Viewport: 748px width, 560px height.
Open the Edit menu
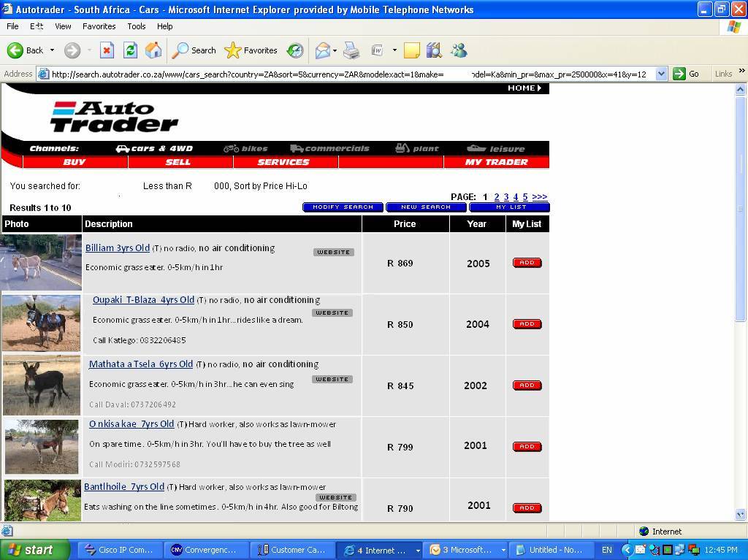(x=37, y=26)
